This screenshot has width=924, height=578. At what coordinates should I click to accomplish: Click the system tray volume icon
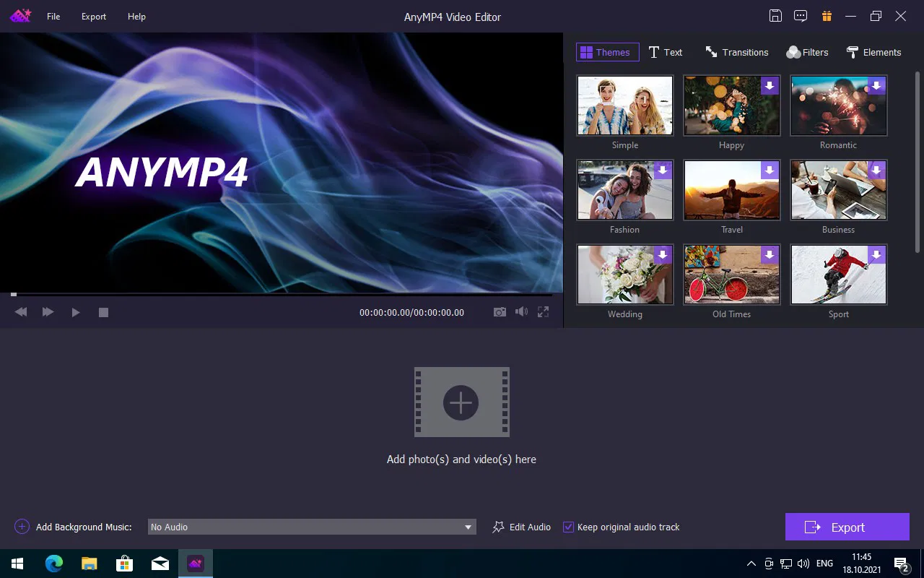click(803, 564)
